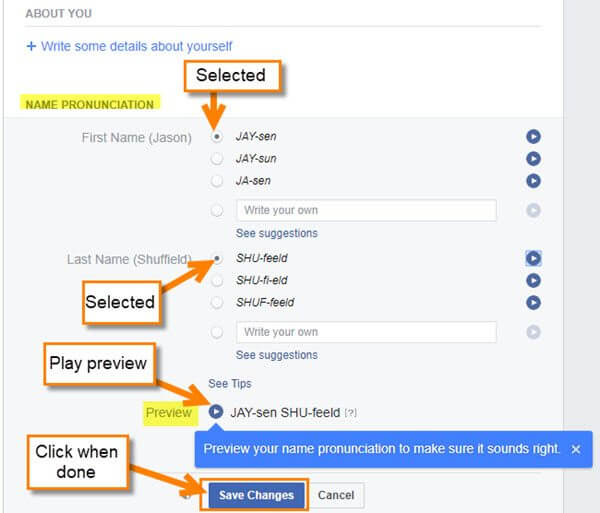Click the Cancel button
The width and height of the screenshot is (600, 513).
click(x=336, y=495)
